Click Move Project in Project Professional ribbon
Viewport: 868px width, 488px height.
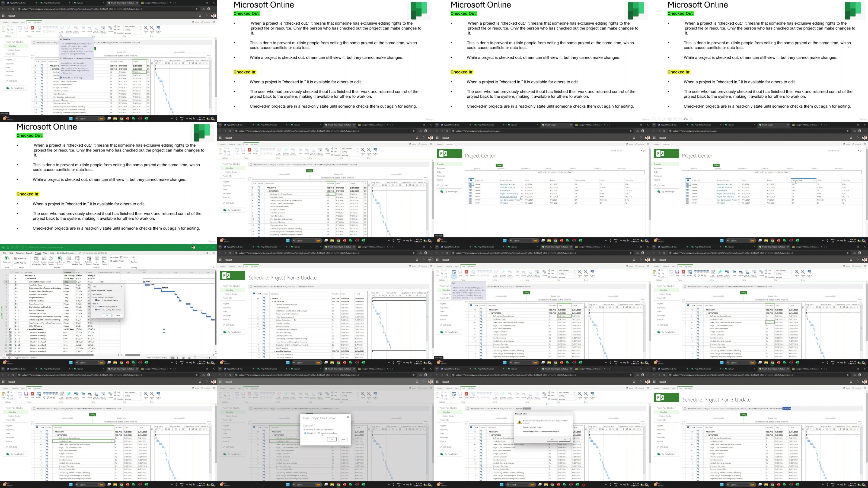(104, 260)
